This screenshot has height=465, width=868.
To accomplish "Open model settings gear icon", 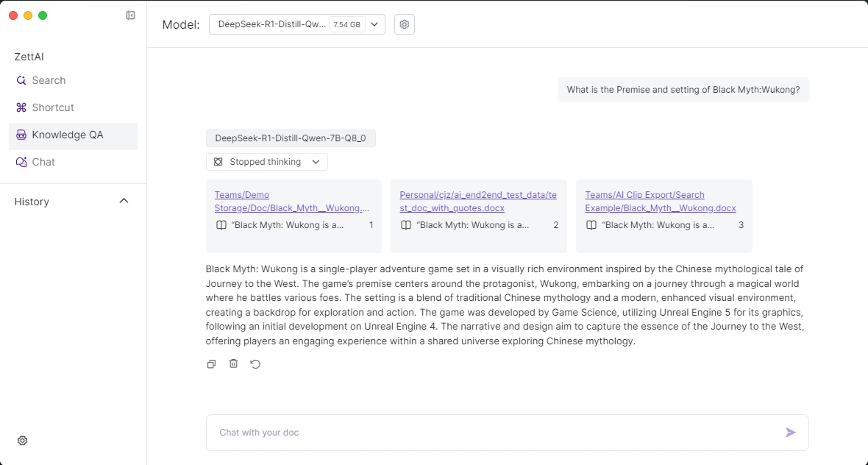I will point(404,24).
